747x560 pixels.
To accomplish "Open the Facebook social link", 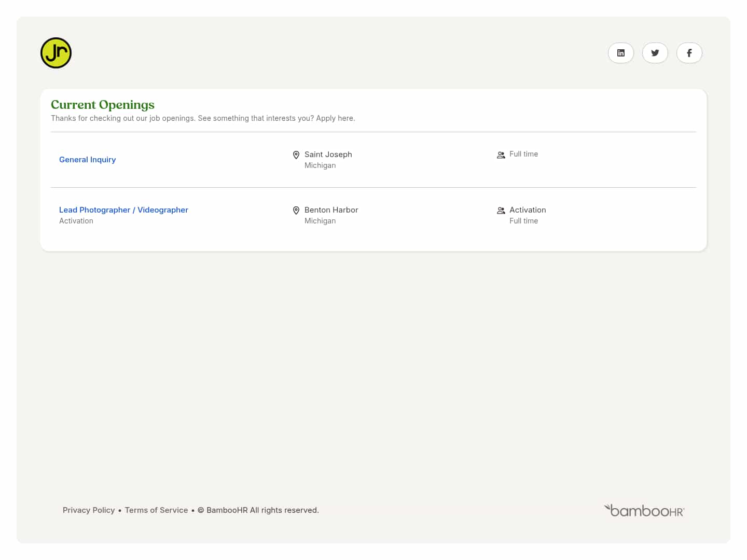I will tap(689, 53).
